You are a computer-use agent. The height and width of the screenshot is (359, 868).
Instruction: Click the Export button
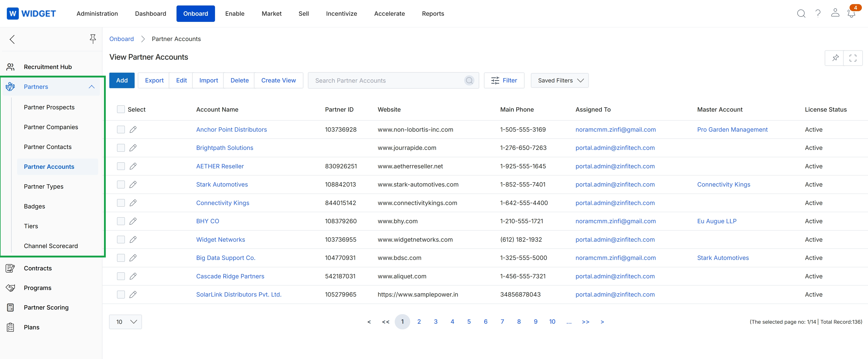coord(154,81)
